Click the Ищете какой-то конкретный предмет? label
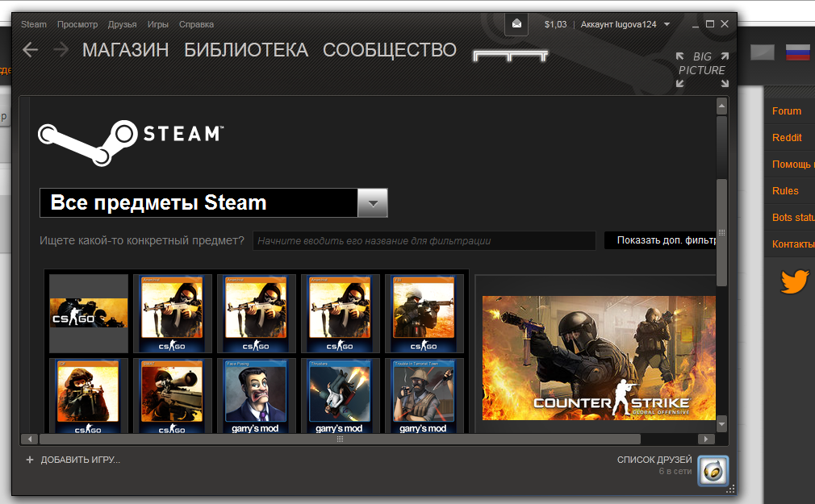This screenshot has height=504, width=815. point(142,240)
